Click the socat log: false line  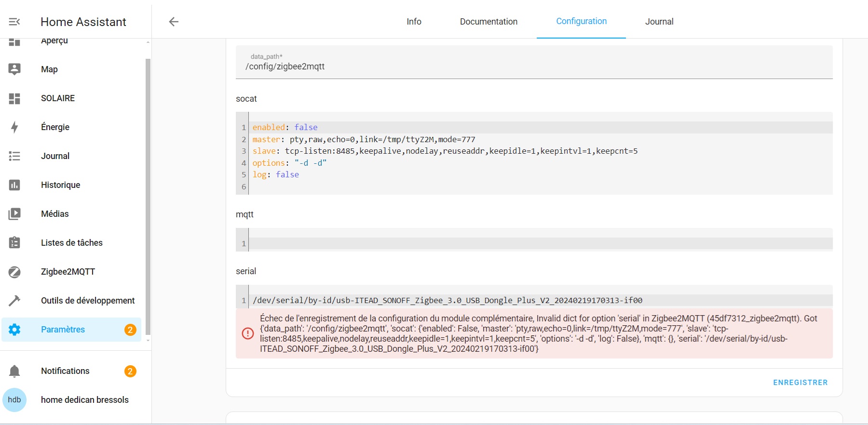coord(276,174)
